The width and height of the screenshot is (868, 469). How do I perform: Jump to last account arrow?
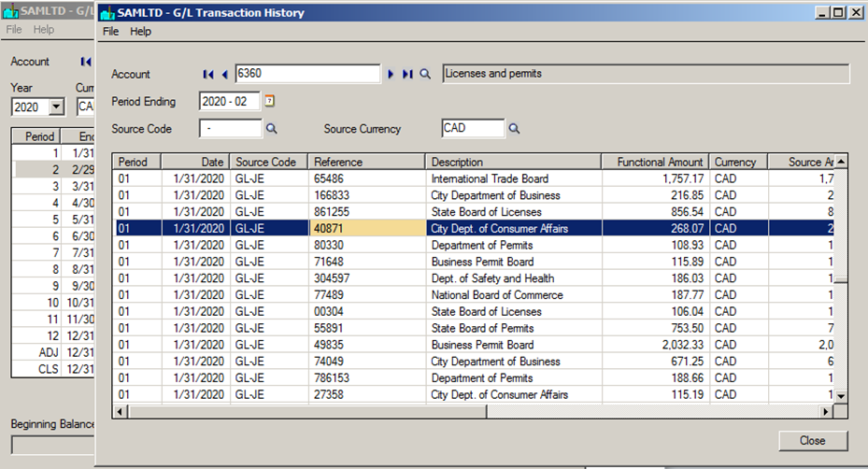[x=407, y=74]
